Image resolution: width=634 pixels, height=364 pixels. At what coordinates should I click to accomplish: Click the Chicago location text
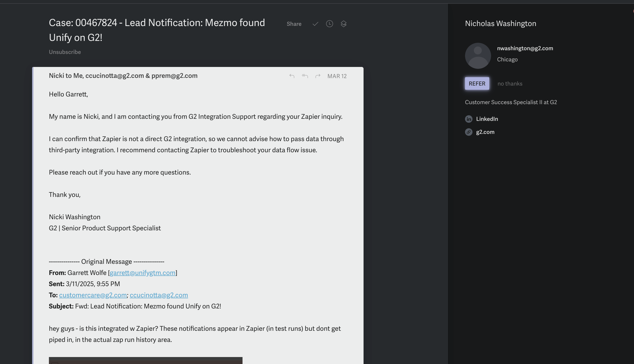(507, 60)
